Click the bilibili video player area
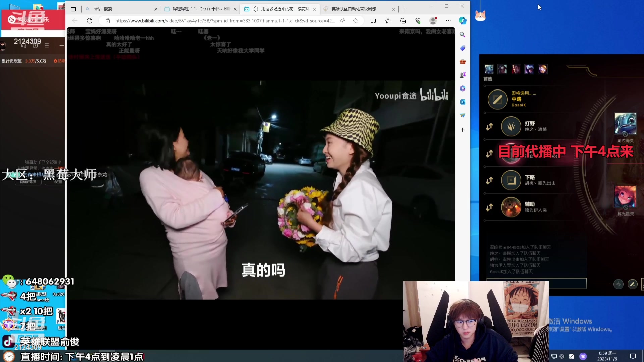 coord(261,189)
